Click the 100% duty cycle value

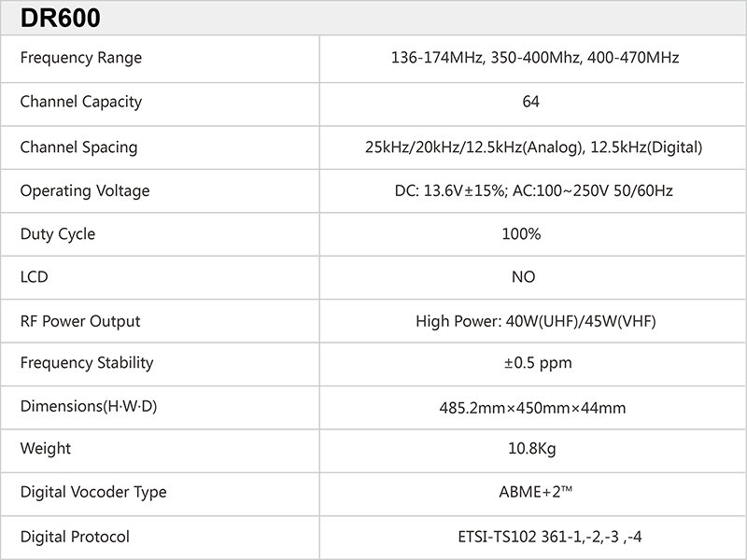[521, 234]
